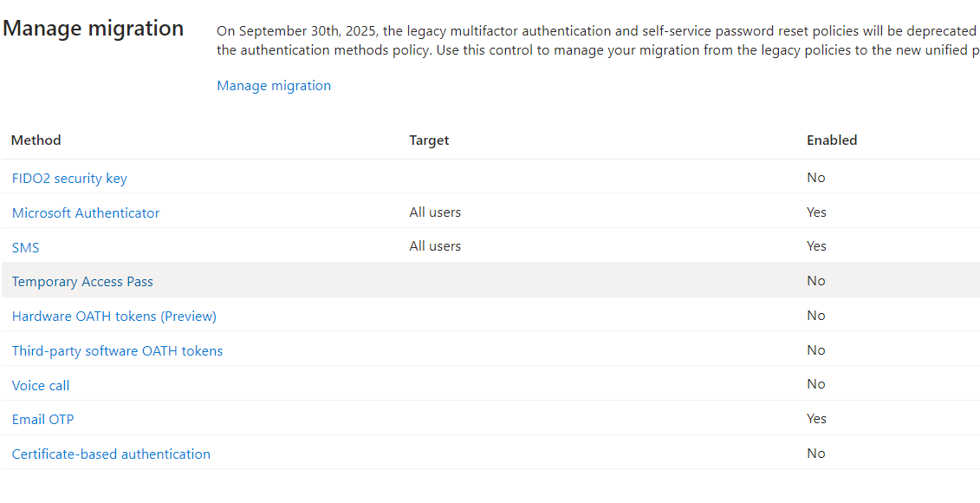Open the Voice call method
980x503 pixels.
point(41,385)
